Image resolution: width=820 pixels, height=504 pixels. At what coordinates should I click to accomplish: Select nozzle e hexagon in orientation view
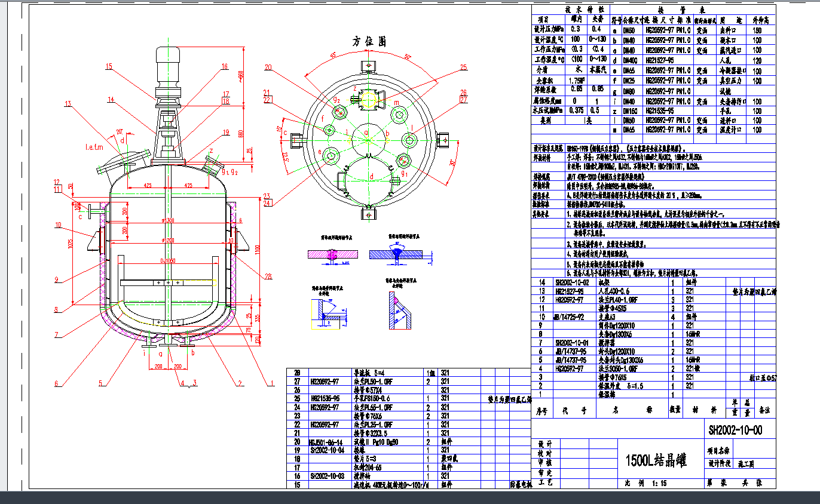tap(328, 154)
